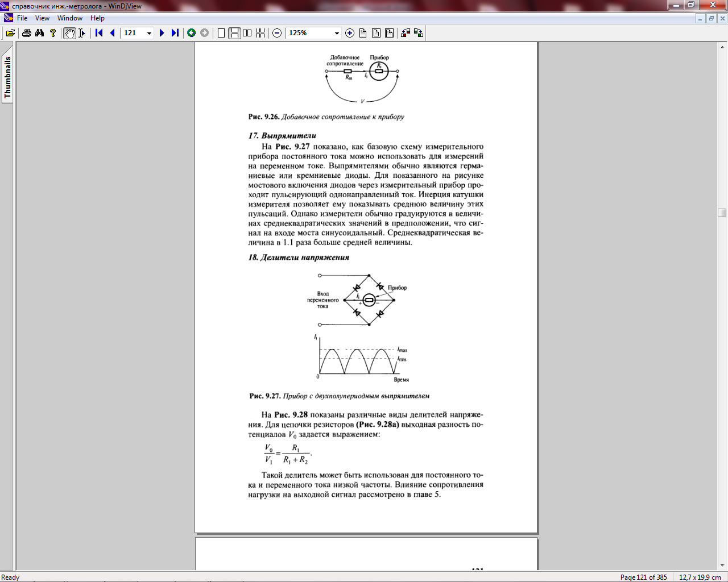728x582 pixels.
Task: Select the text selection cursor tool
Action: click(82, 33)
